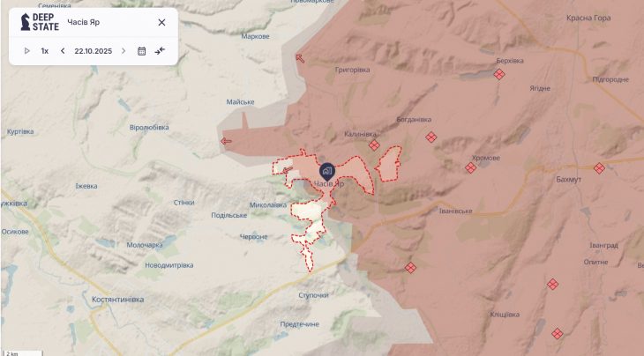
Task: Open the calendar date picker
Action: click(142, 51)
